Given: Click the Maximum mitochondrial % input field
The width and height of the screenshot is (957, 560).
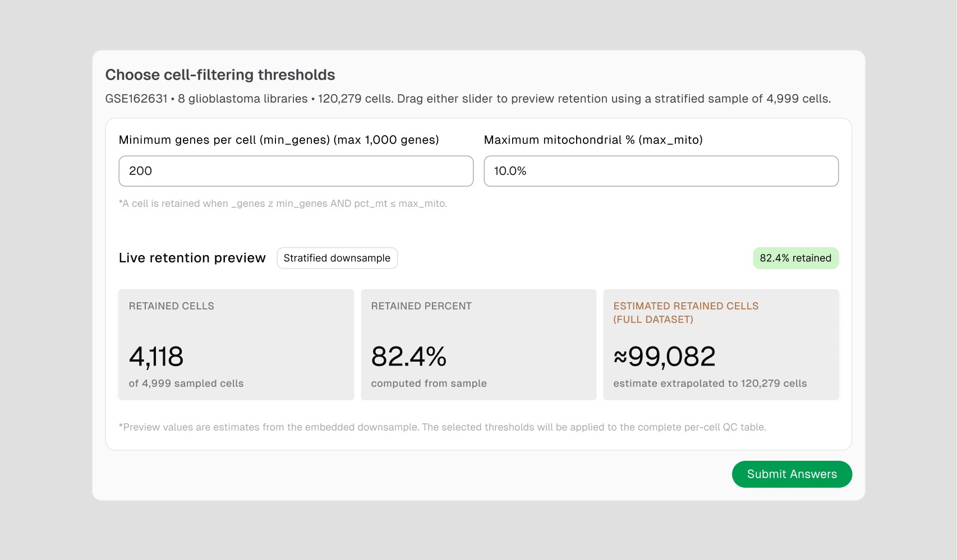Looking at the screenshot, I should click(x=661, y=171).
